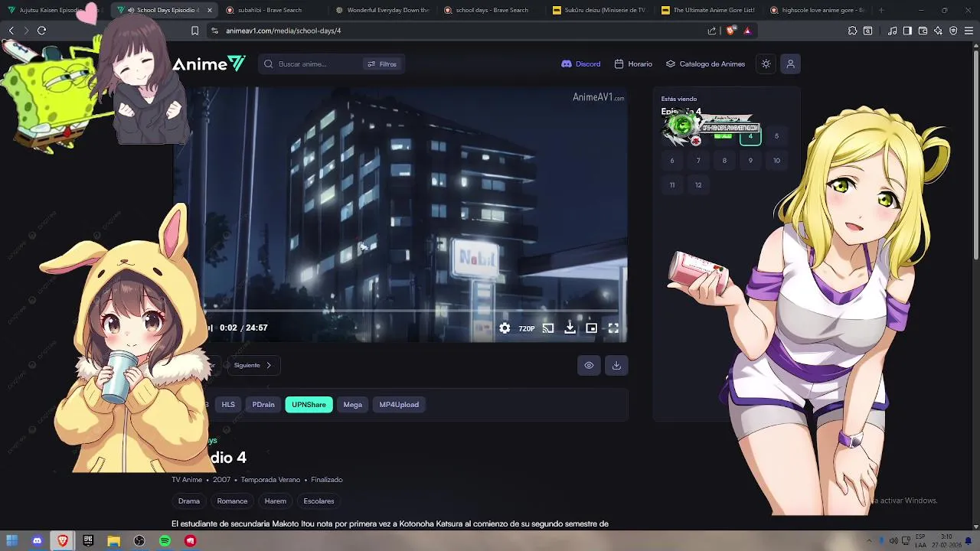Select episode 6 in the episode list

672,161
